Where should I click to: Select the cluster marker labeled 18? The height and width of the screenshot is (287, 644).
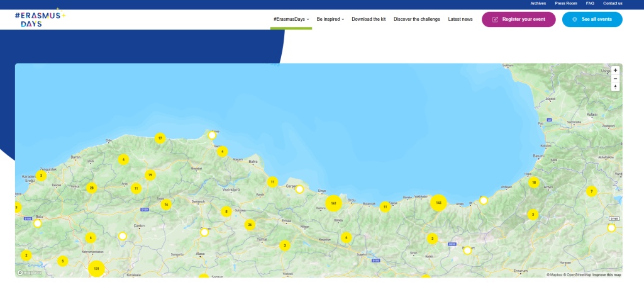click(x=534, y=183)
